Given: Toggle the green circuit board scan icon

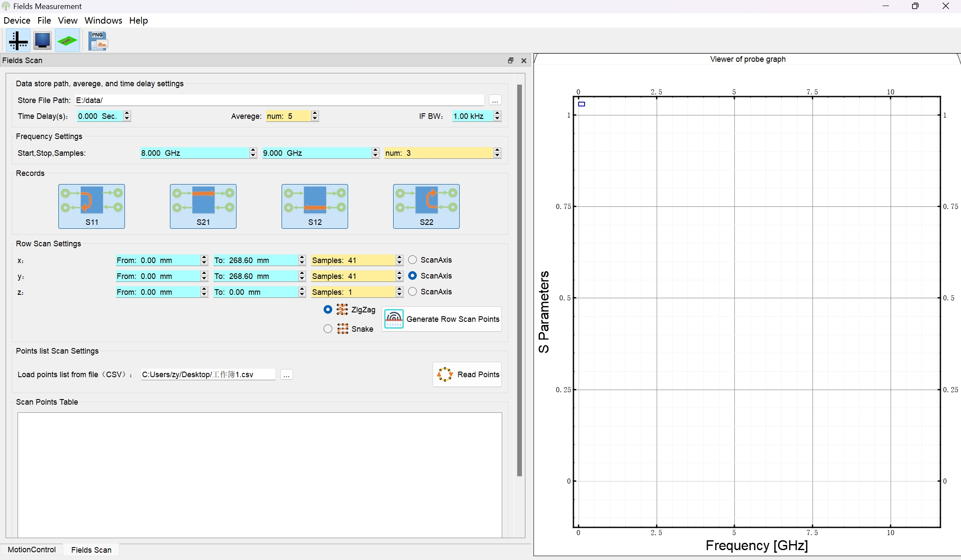Looking at the screenshot, I should (67, 41).
